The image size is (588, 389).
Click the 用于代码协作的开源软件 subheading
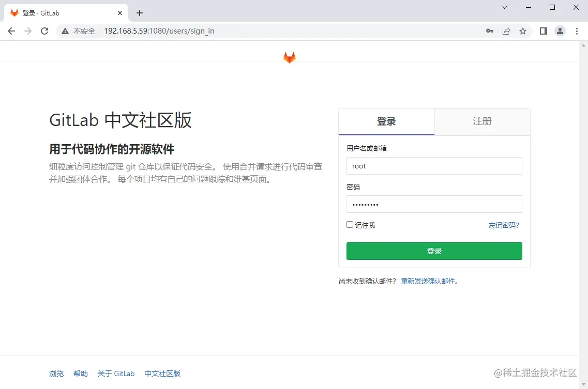[112, 149]
